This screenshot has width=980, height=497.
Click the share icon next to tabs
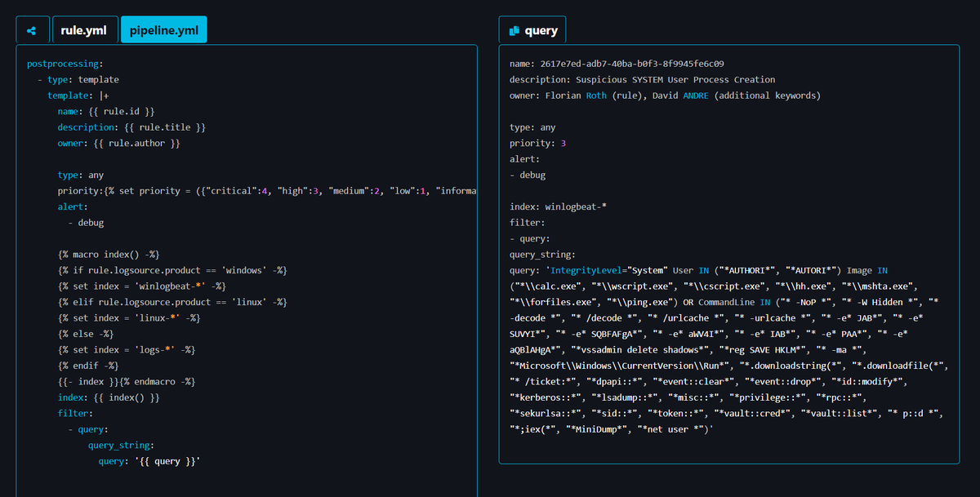[x=32, y=29]
